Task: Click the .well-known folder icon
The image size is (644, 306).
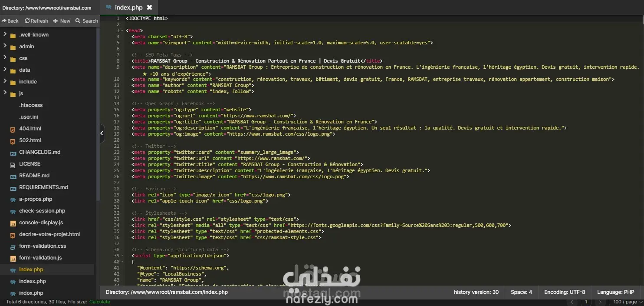Action: tap(13, 35)
